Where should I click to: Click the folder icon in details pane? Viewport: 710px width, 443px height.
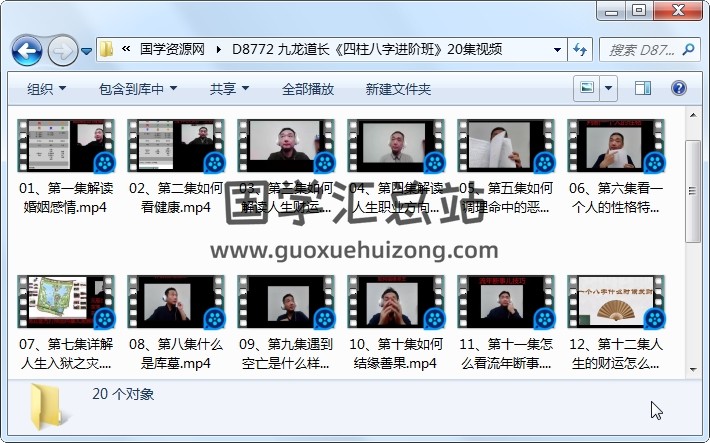(46, 407)
